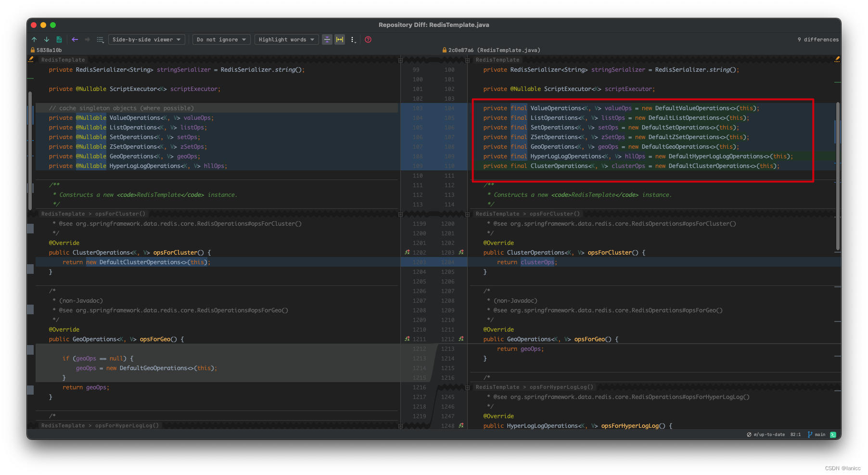Open diff settings three-dots menu
868x475 pixels.
click(x=353, y=39)
